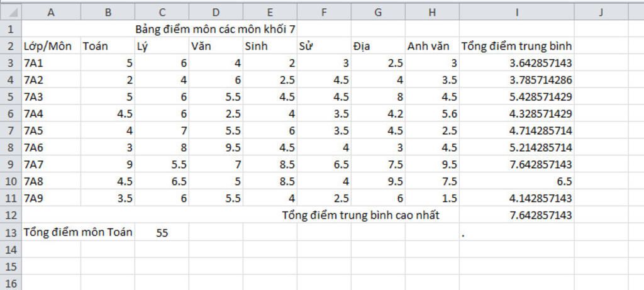
Task: Click the 7A1 average 3.642857143 cell
Action: tap(517, 63)
